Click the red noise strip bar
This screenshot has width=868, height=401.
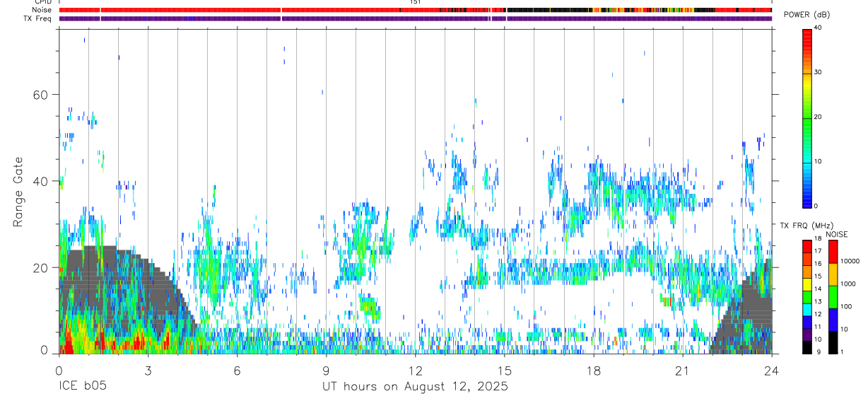click(x=416, y=10)
